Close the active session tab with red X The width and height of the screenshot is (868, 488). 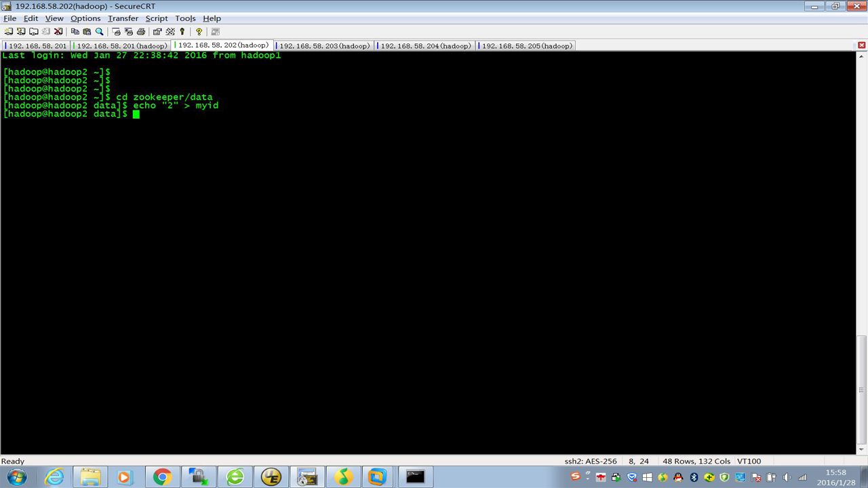click(862, 45)
